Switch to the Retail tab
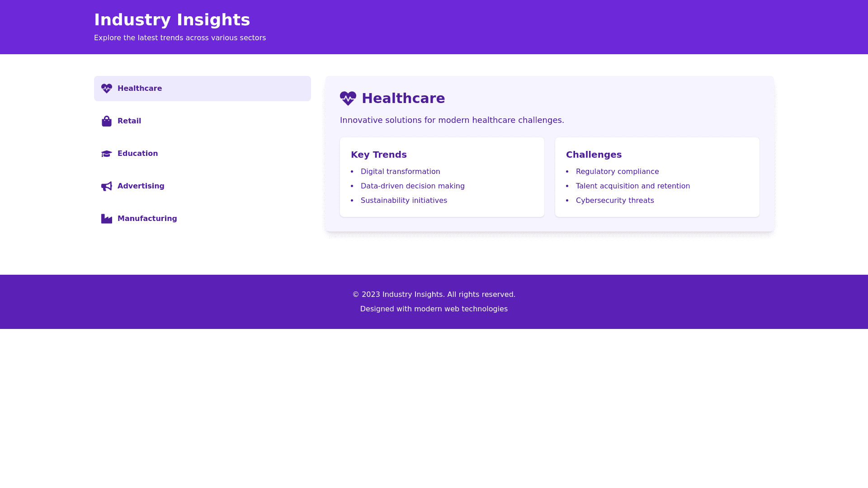 coord(202,121)
